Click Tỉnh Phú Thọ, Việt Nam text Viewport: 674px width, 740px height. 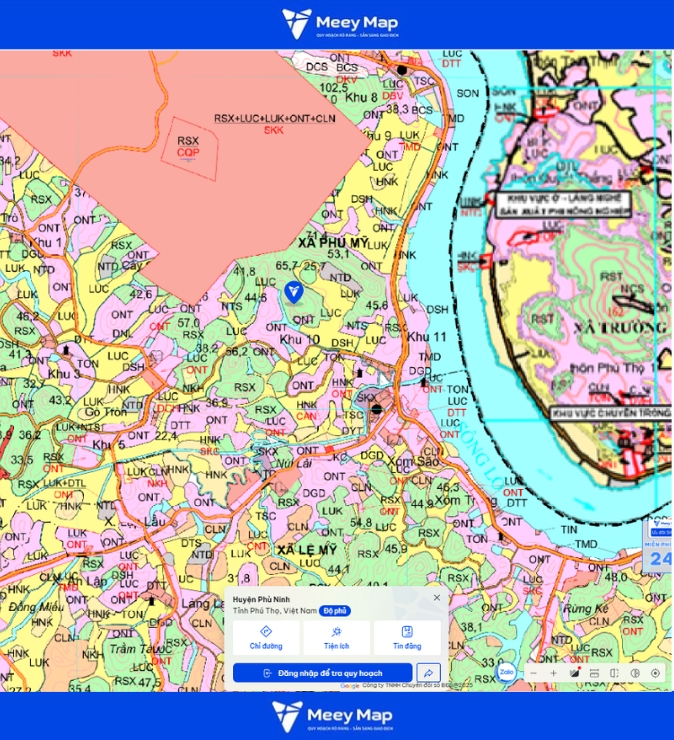[x=275, y=611]
